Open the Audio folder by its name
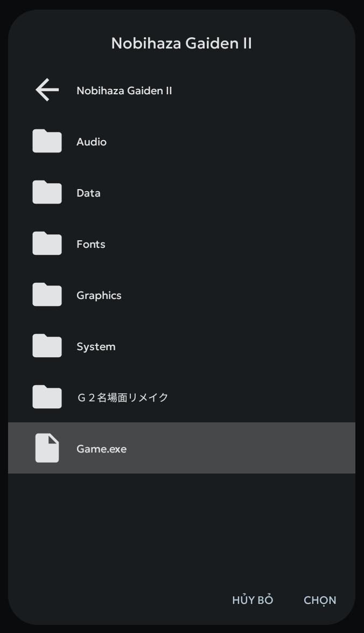This screenshot has width=364, height=633. [x=92, y=142]
